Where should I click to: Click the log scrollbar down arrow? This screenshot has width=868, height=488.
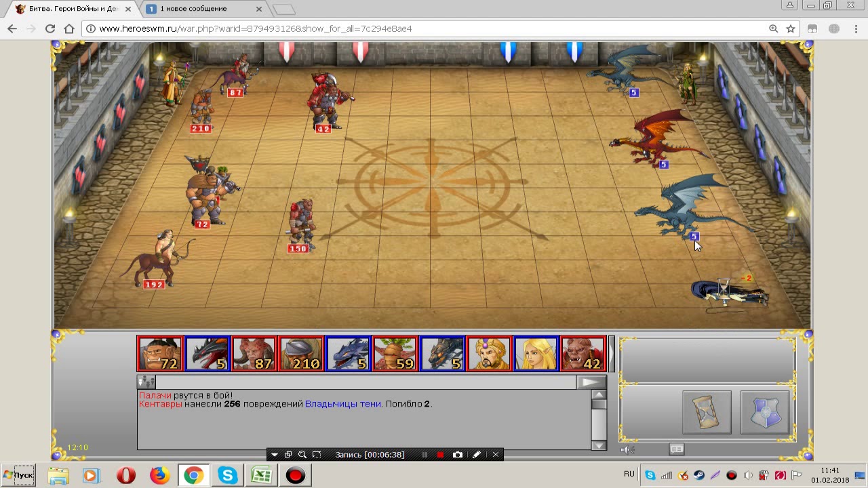coord(599,445)
